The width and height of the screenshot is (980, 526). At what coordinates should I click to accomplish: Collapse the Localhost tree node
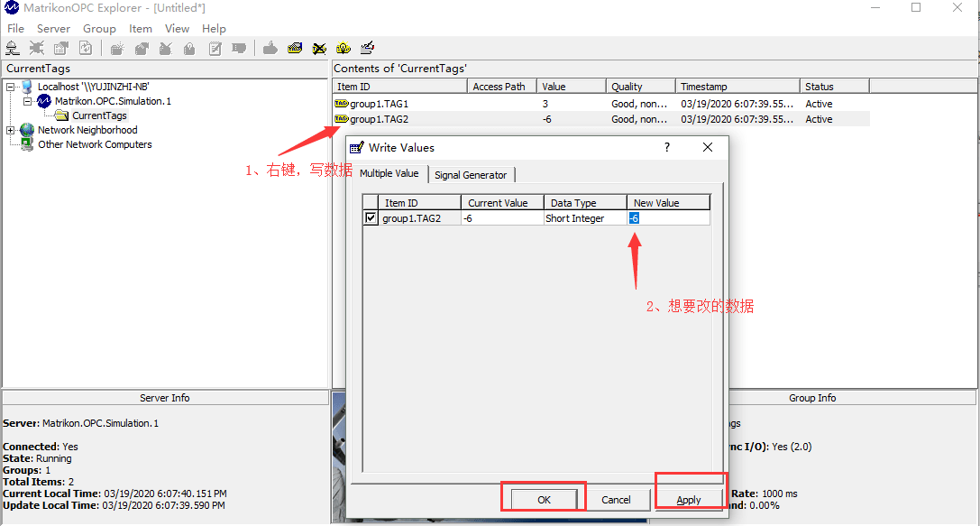11,87
